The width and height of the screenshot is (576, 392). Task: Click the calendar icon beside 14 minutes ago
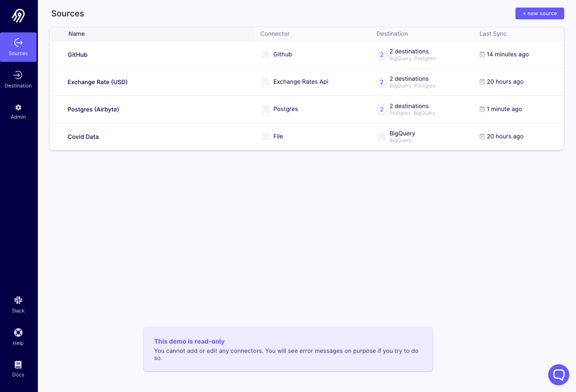coord(482,55)
